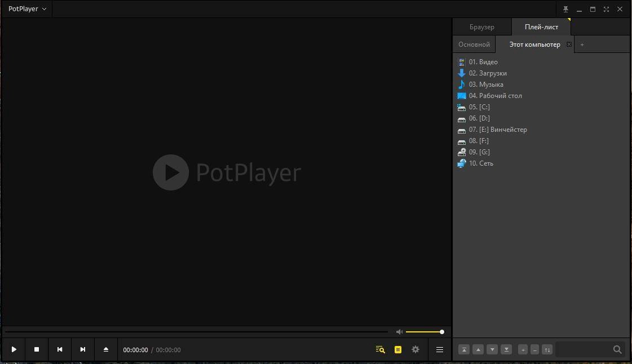Screen dimensions: 632x364
Task: Skip to the next track
Action: 83,349
